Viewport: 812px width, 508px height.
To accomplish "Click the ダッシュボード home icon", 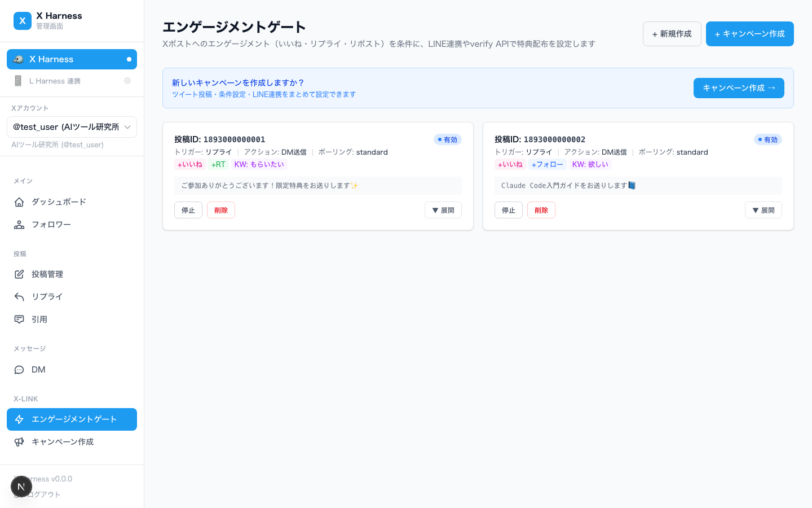I will click(x=20, y=202).
